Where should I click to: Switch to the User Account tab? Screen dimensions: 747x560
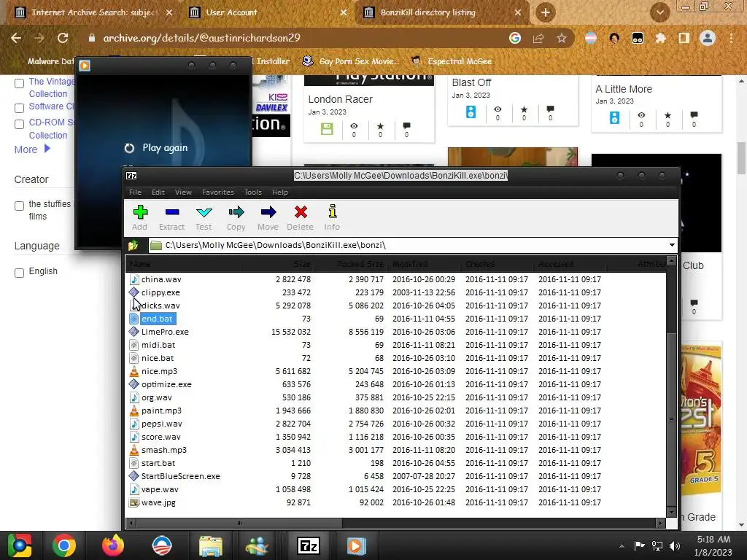[x=268, y=12]
